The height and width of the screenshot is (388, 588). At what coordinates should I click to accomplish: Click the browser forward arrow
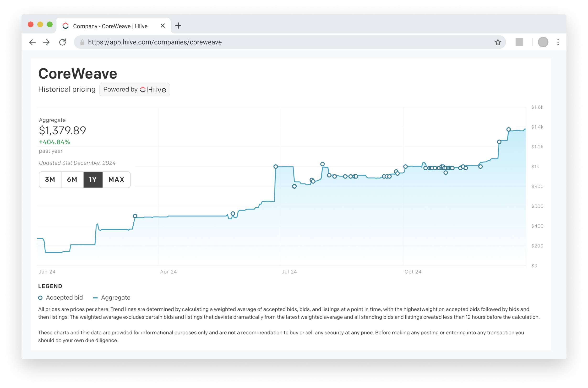[46, 42]
